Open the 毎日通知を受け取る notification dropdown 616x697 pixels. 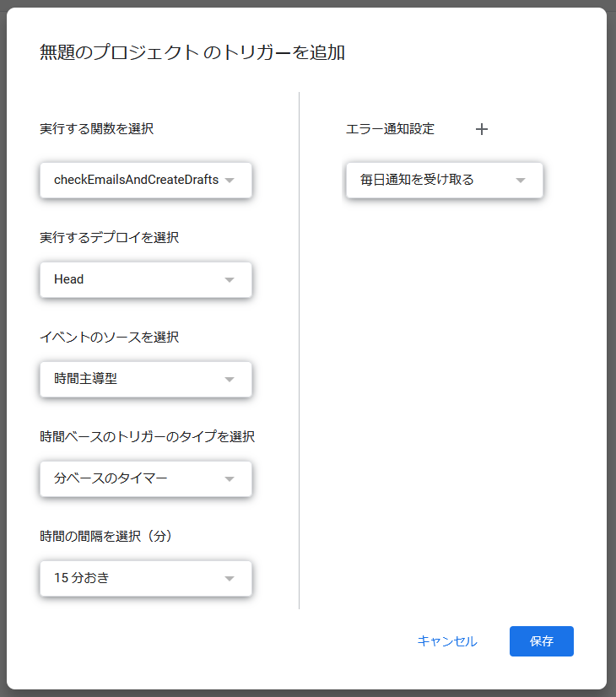click(x=430, y=180)
